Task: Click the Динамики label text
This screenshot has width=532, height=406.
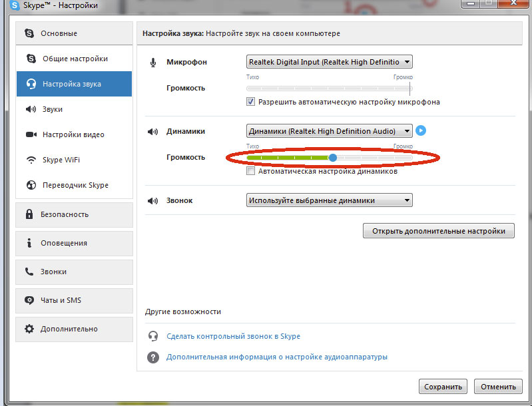Action: (x=186, y=131)
